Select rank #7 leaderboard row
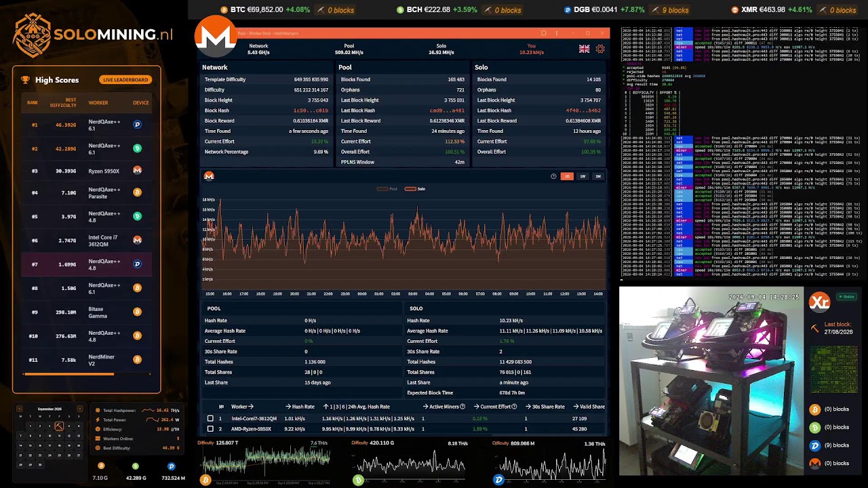The height and width of the screenshot is (488, 868). 87,264
